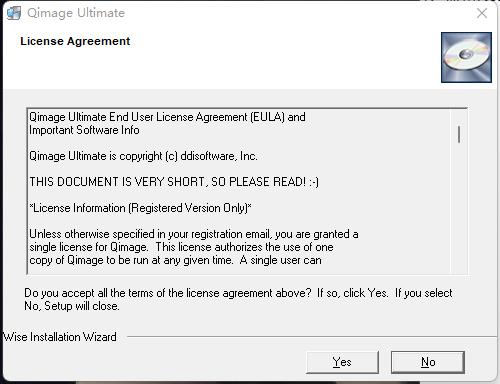Click the EULA title line in license text
The image size is (500, 384).
(167, 117)
